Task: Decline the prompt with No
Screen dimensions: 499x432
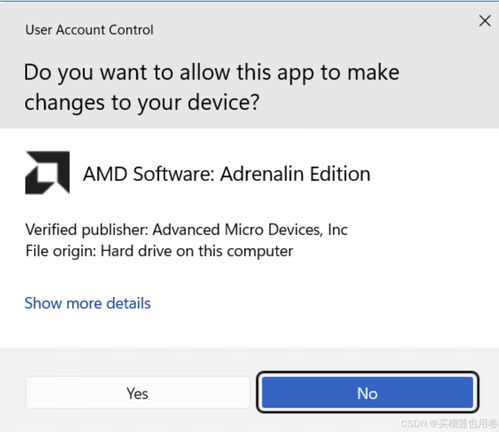Action: [x=367, y=393]
